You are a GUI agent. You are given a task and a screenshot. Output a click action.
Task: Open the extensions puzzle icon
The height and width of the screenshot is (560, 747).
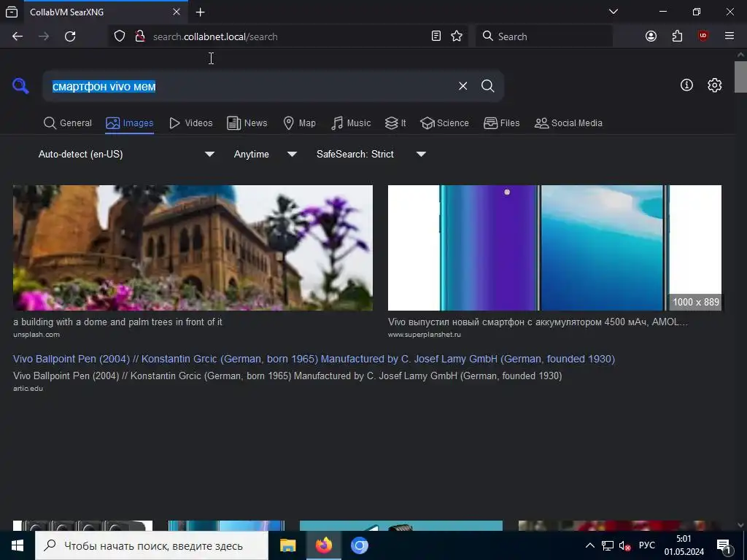(677, 36)
